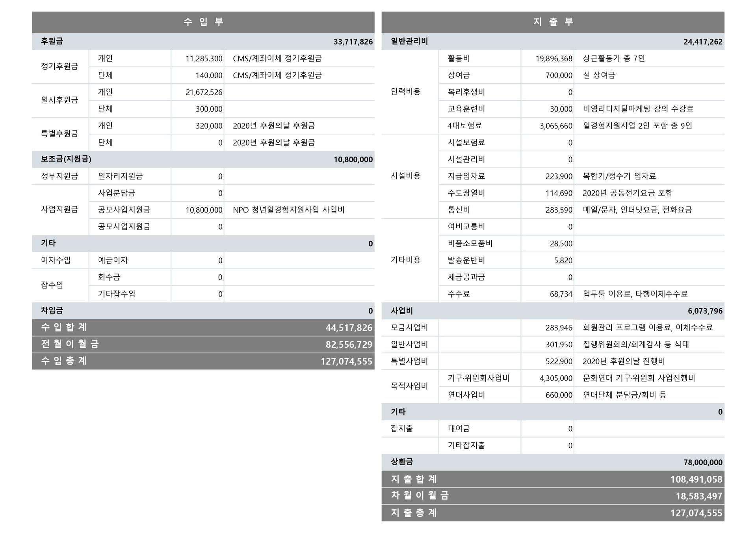Click the 사업비 total 6,073,796

point(705,311)
